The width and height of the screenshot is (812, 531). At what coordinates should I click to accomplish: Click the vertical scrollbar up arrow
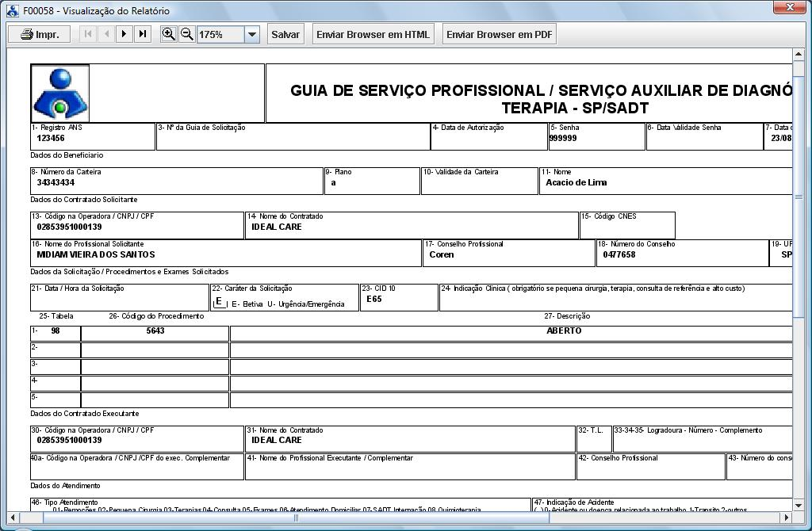798,54
